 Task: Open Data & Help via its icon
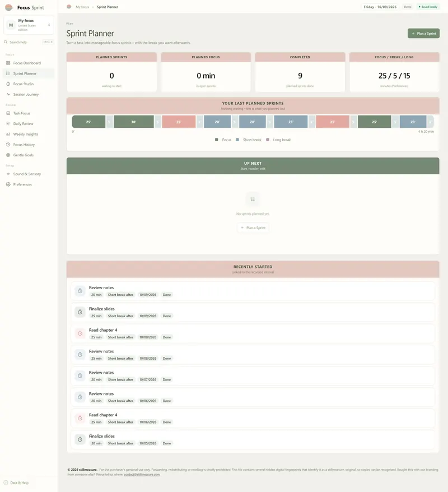(6, 482)
